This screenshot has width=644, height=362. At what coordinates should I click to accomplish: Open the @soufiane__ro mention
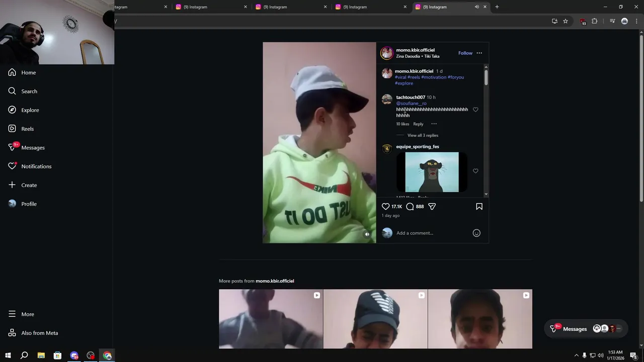[411, 104]
